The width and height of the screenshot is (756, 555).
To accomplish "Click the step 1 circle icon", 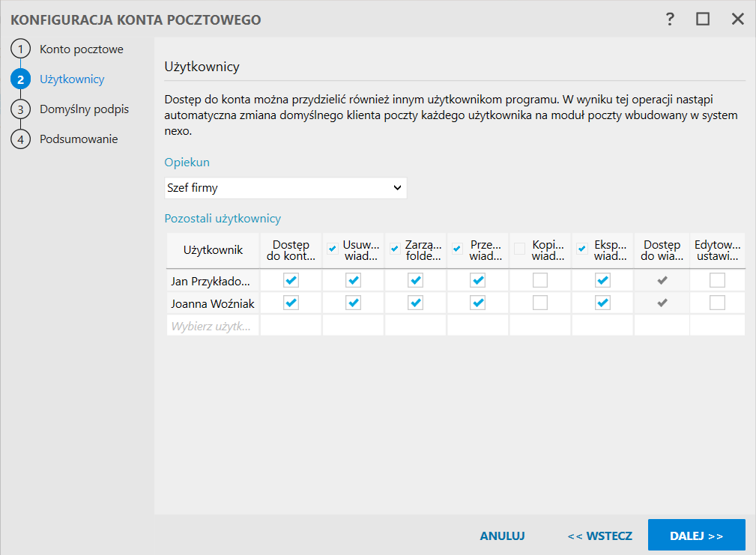I will tap(21, 49).
